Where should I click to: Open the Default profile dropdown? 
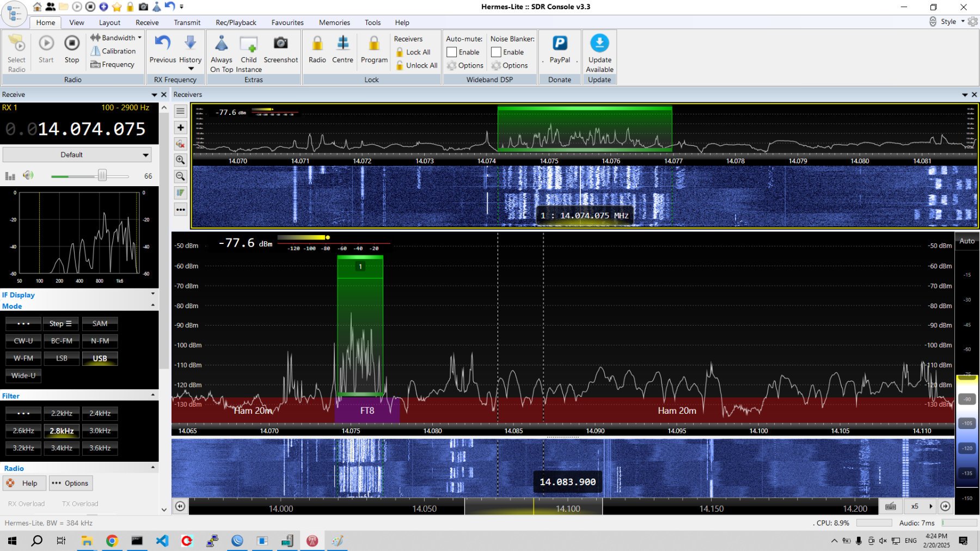coord(76,155)
